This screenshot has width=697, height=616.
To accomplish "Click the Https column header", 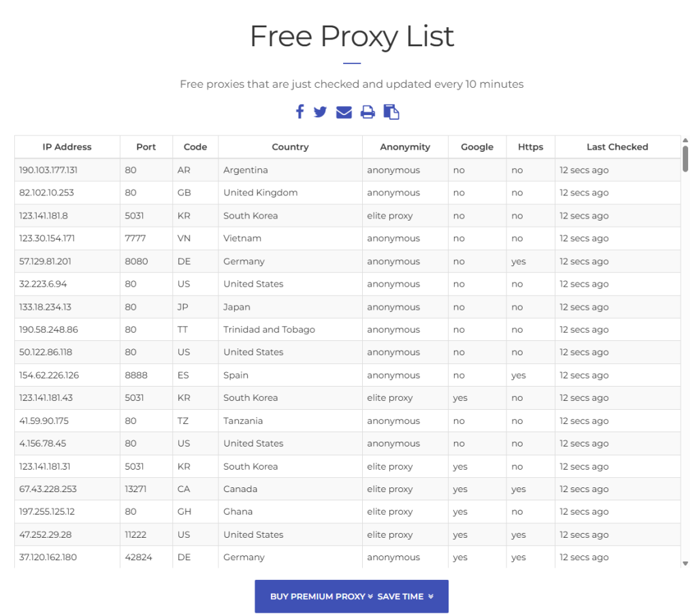I will coord(530,147).
